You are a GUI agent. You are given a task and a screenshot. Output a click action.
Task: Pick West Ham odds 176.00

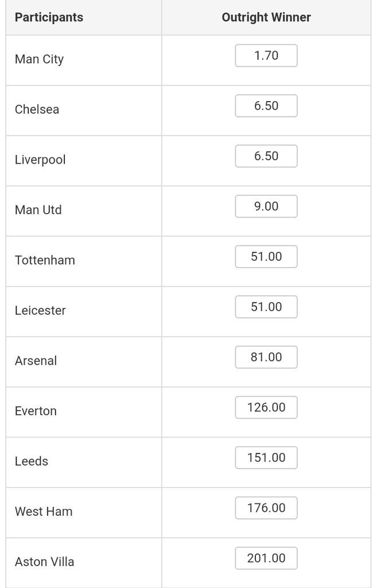(x=266, y=508)
